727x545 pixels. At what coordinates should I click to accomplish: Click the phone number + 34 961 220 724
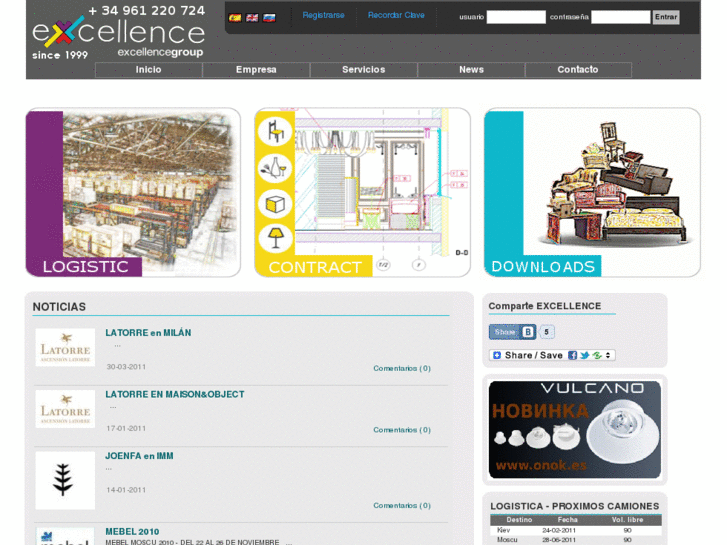click(x=147, y=11)
